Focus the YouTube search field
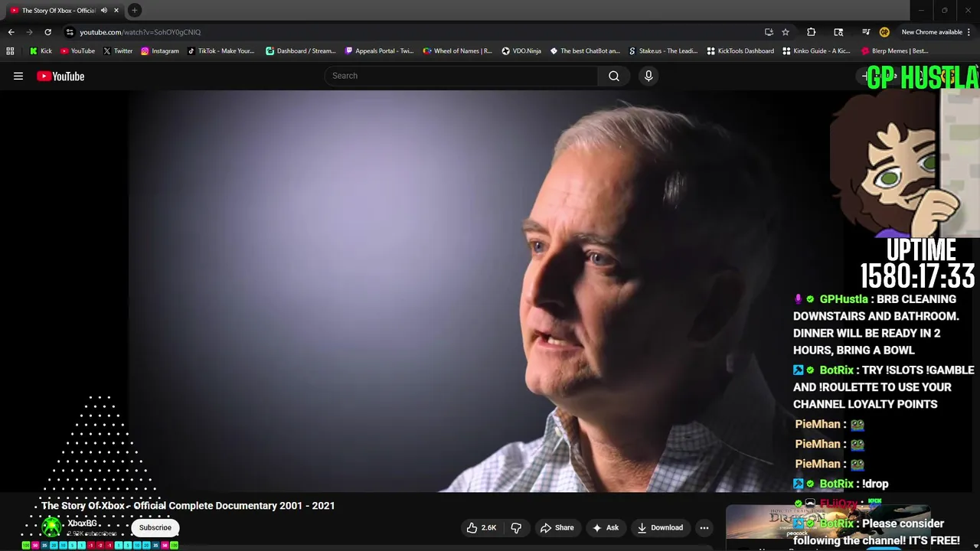Image resolution: width=980 pixels, height=551 pixels. pos(461,76)
